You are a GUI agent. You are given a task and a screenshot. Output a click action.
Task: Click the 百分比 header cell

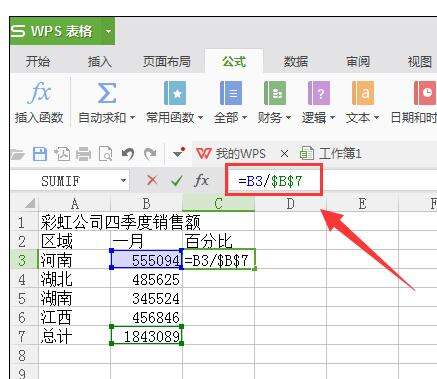click(x=218, y=241)
